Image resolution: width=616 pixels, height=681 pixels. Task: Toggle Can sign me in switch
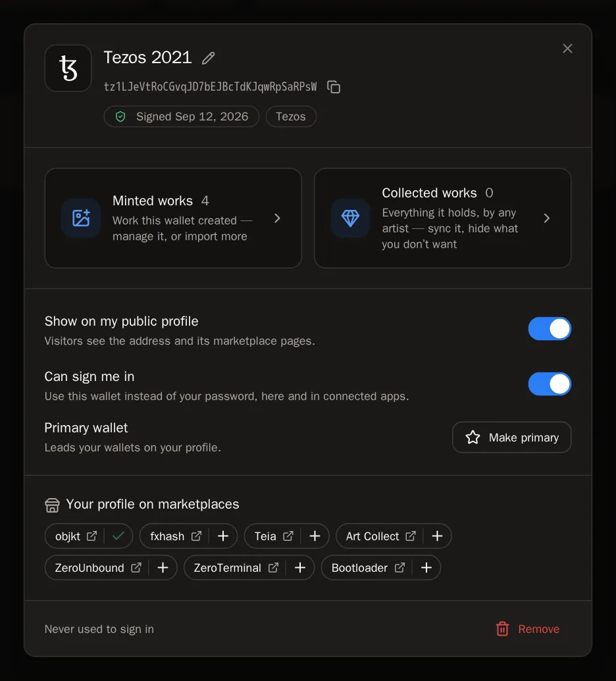(x=550, y=384)
